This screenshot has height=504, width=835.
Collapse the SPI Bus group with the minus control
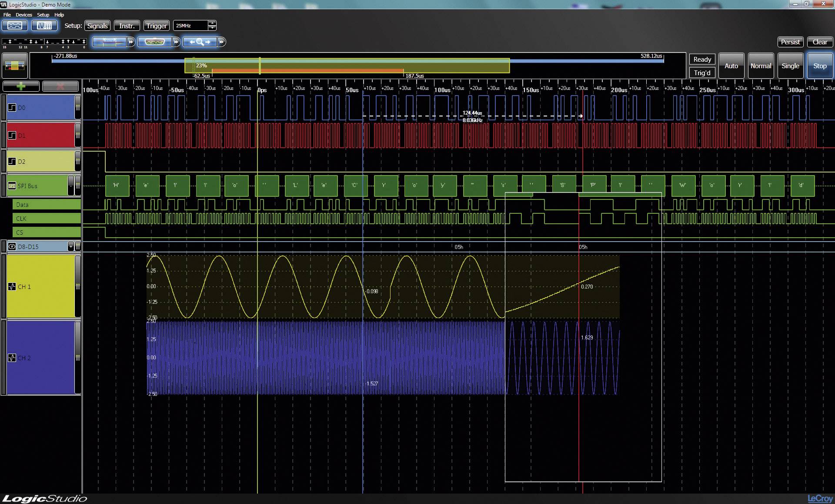(x=71, y=186)
